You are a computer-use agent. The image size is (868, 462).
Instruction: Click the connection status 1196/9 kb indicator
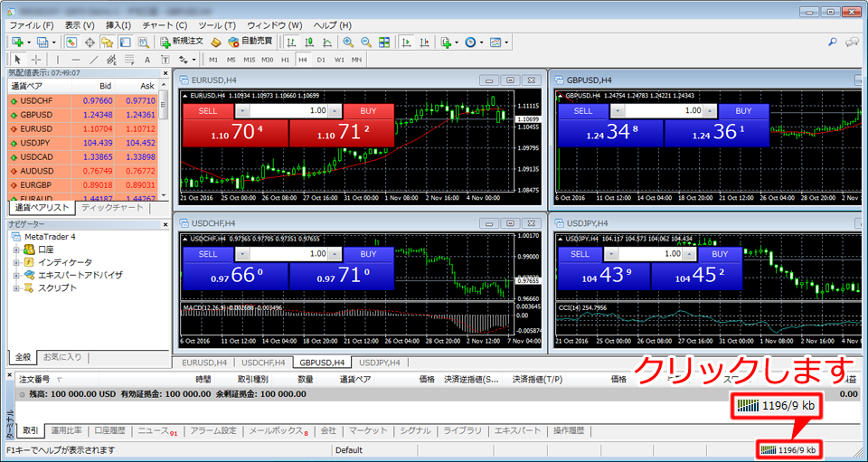click(x=789, y=449)
